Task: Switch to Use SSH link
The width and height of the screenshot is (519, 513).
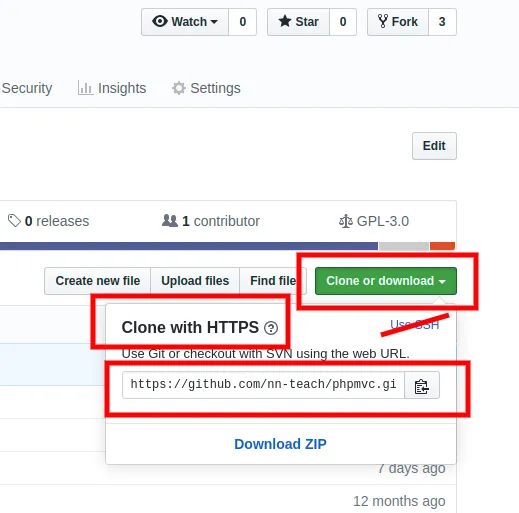Action: tap(414, 324)
